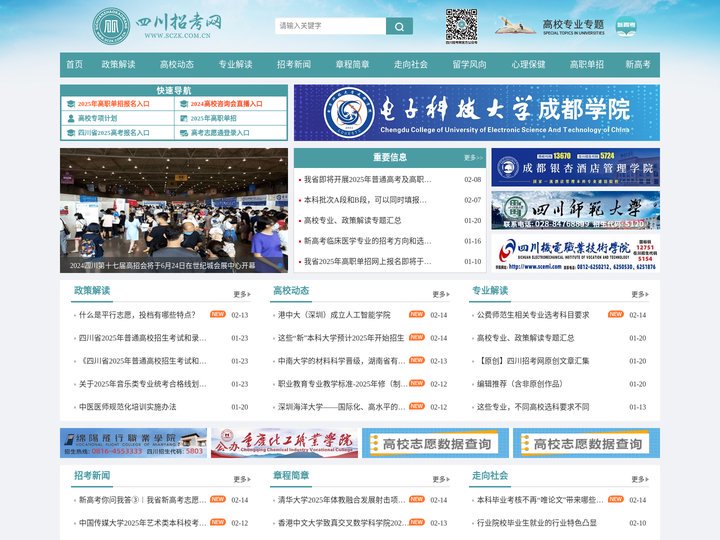Screen dimensions: 720x540
Task: Open 2024高校咨询会直播入口 quick link
Action: (x=226, y=104)
